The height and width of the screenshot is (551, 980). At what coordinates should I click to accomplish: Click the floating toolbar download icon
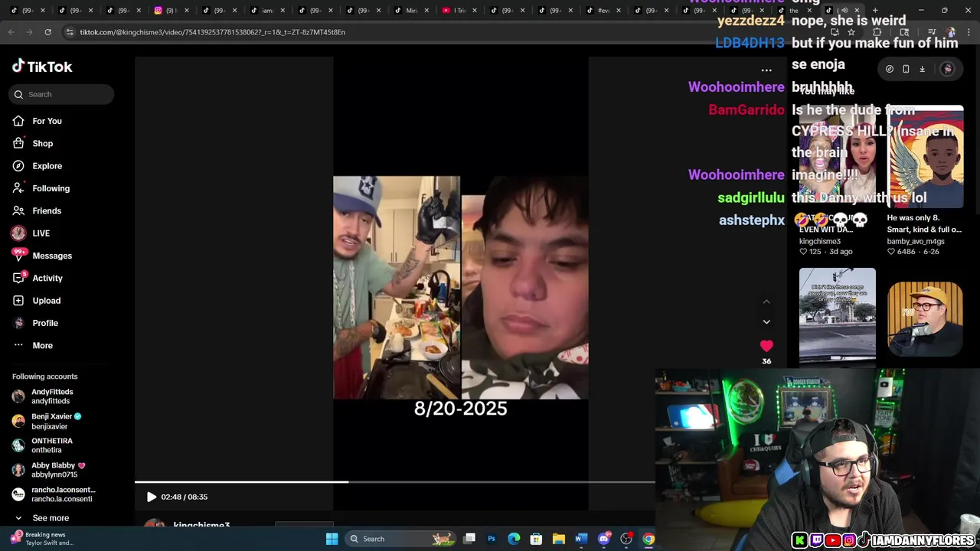(x=923, y=69)
